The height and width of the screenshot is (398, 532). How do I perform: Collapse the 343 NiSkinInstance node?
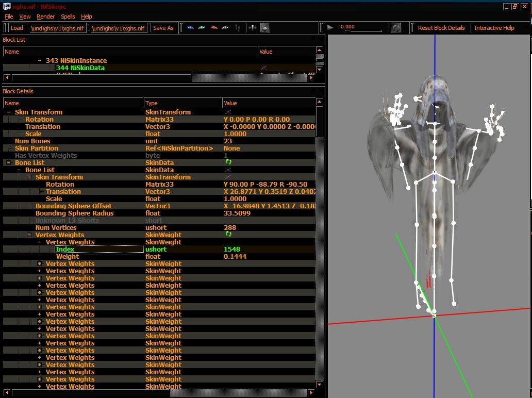click(x=39, y=61)
